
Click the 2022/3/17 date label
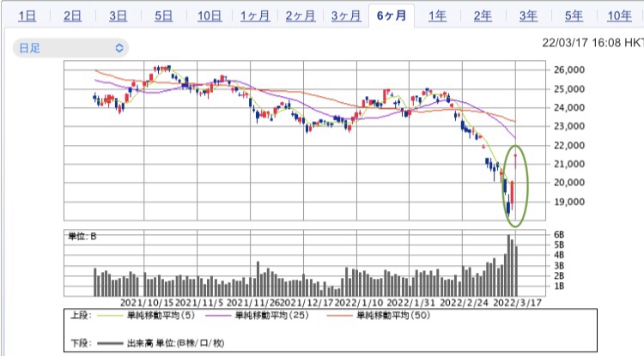[x=518, y=303]
